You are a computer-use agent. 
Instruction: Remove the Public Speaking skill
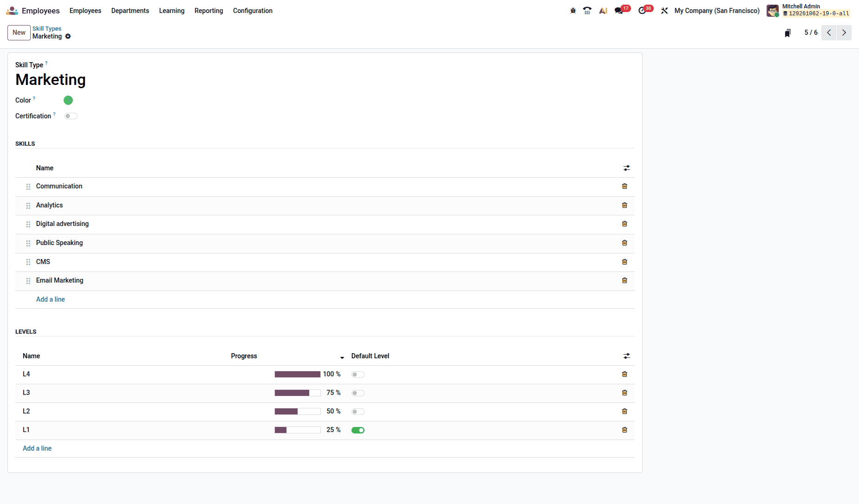(x=625, y=243)
